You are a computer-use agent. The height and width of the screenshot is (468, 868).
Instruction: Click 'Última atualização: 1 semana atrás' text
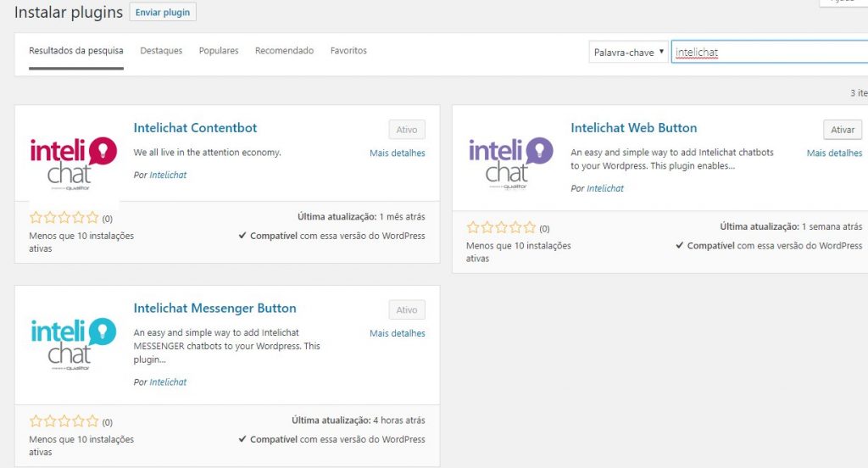(791, 226)
